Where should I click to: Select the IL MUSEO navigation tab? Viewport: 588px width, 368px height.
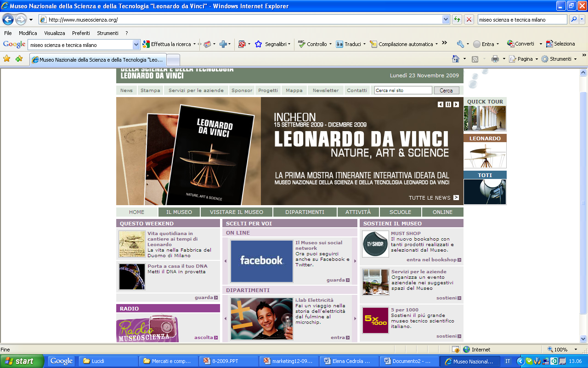(x=179, y=212)
